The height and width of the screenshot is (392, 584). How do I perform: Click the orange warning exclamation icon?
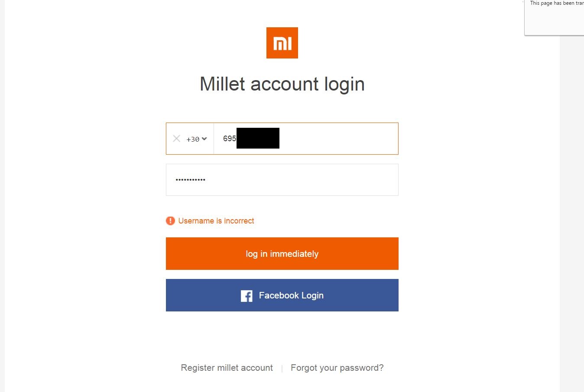(170, 221)
